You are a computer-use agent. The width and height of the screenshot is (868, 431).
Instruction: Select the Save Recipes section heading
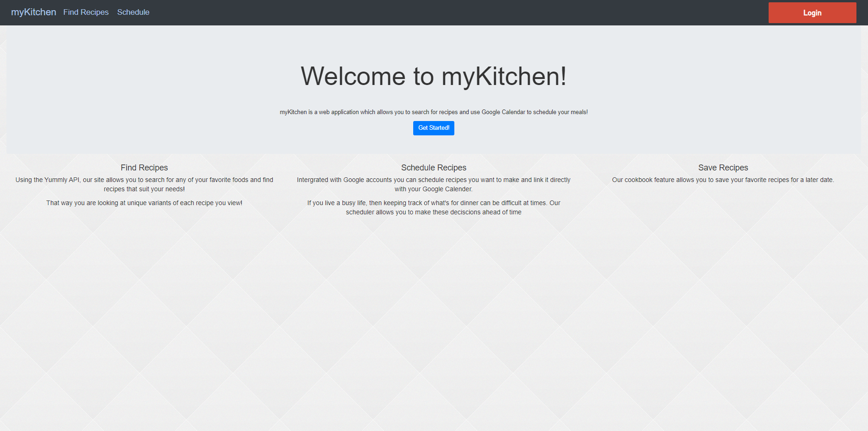[x=723, y=167]
